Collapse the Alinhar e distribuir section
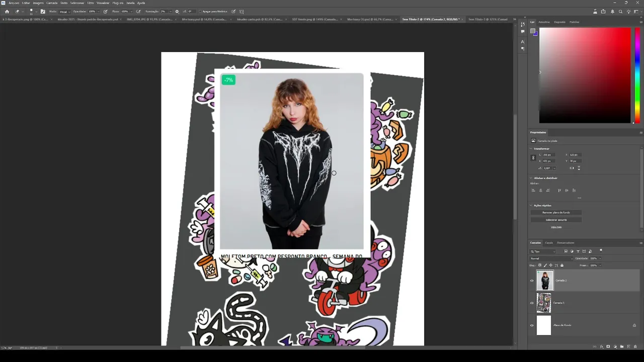Image resolution: width=644 pixels, height=362 pixels. [531, 178]
